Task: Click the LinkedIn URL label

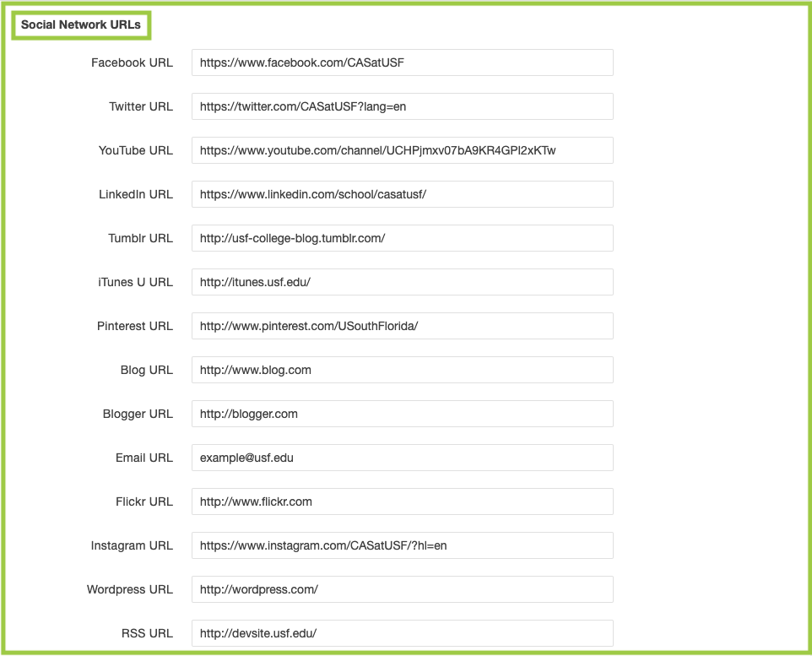Action: (x=136, y=194)
